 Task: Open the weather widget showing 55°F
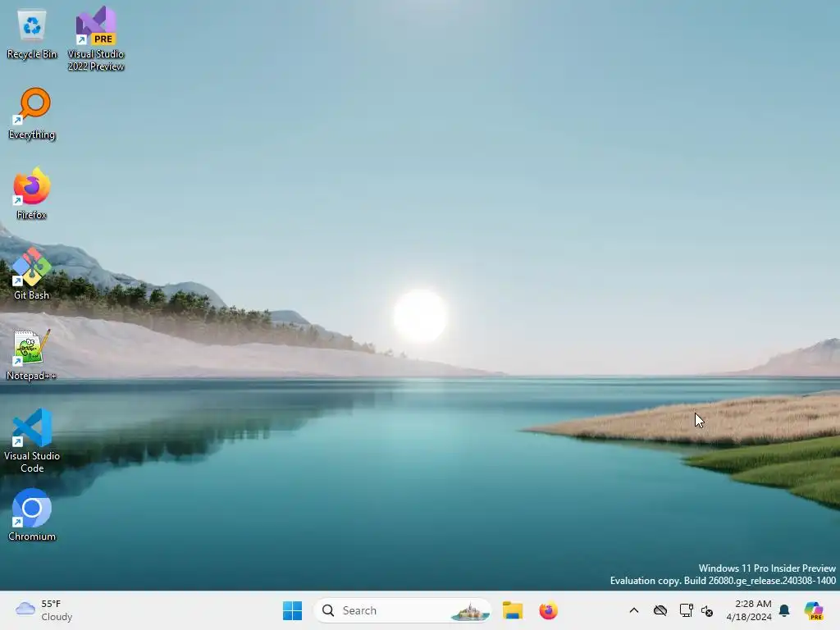click(x=44, y=610)
